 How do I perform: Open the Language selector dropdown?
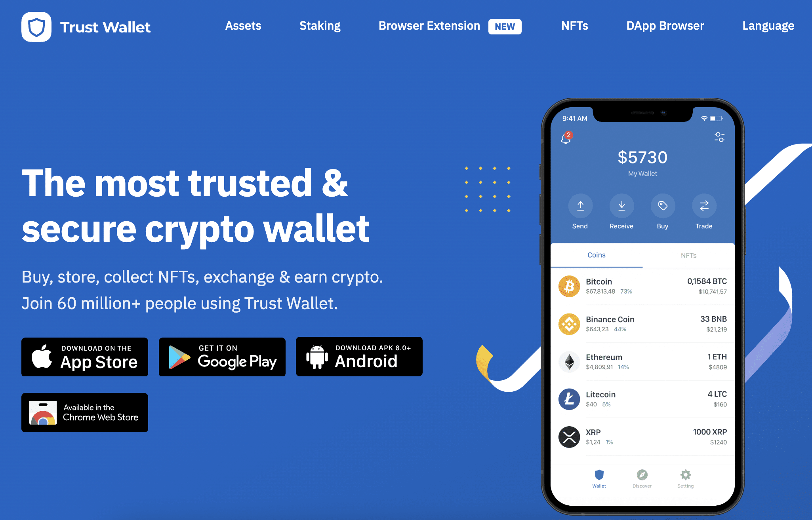tap(768, 26)
